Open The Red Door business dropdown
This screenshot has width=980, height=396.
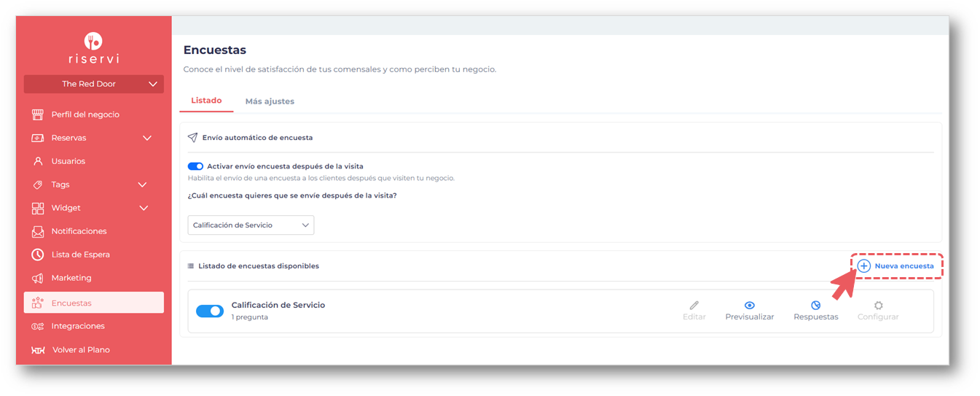click(x=94, y=84)
